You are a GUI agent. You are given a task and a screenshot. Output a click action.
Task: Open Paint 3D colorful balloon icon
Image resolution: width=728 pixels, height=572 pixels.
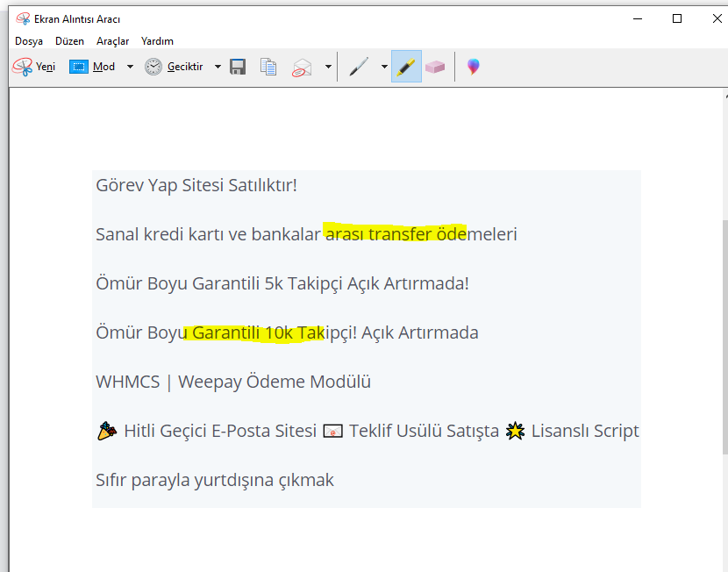(473, 67)
